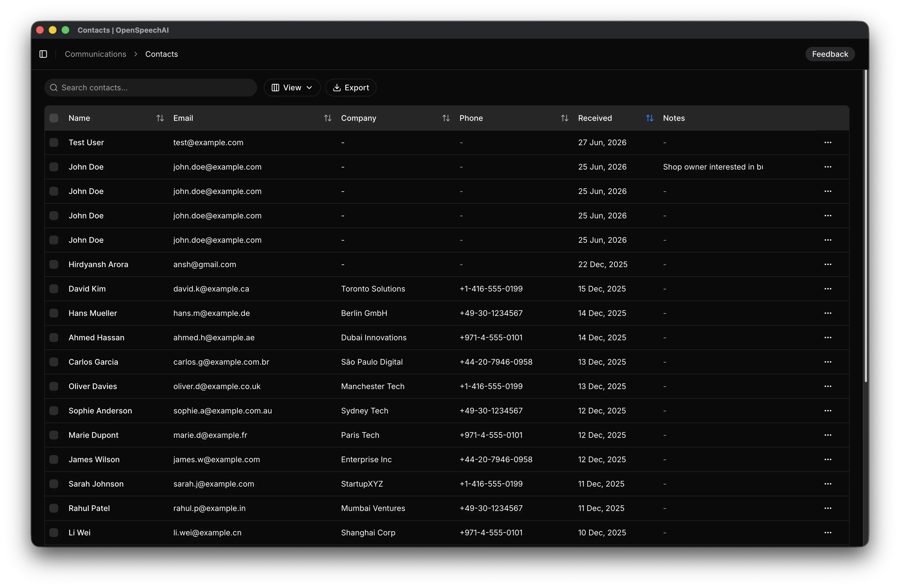Open row actions for Sophie Anderson
The image size is (900, 588).
click(827, 411)
